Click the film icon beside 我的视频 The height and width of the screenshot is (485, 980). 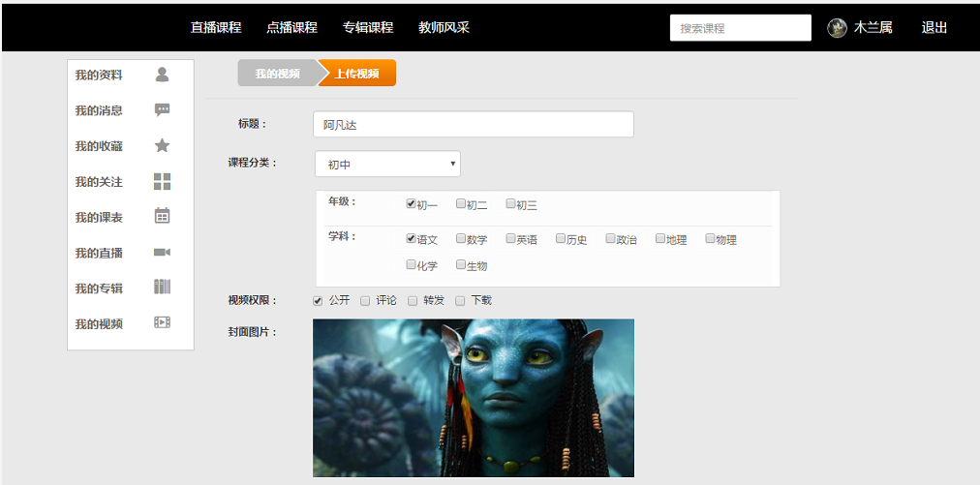click(x=162, y=322)
